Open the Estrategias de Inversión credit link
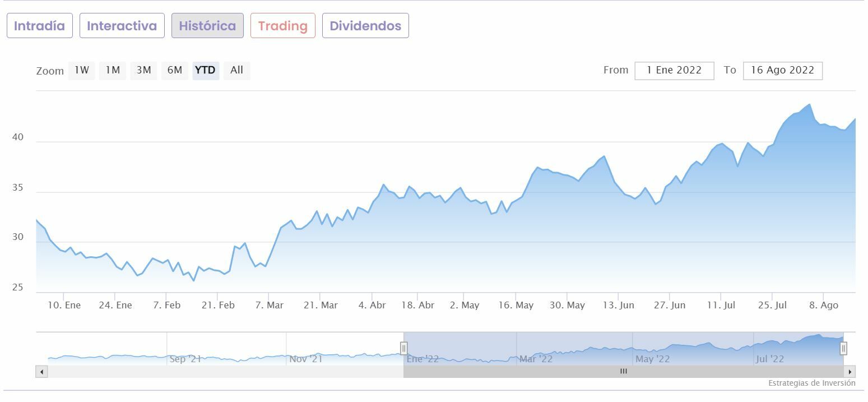The image size is (868, 402). 811,383
